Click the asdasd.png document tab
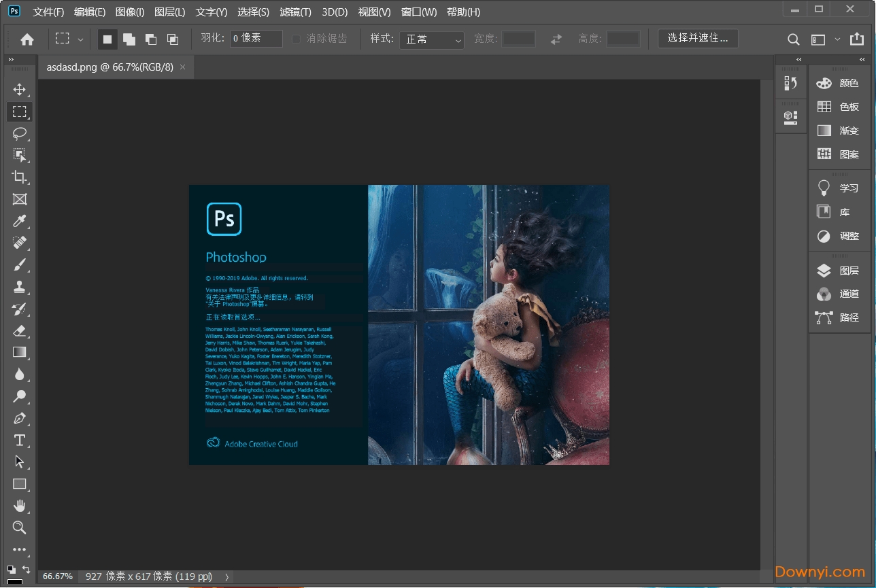The image size is (876, 588). (109, 67)
